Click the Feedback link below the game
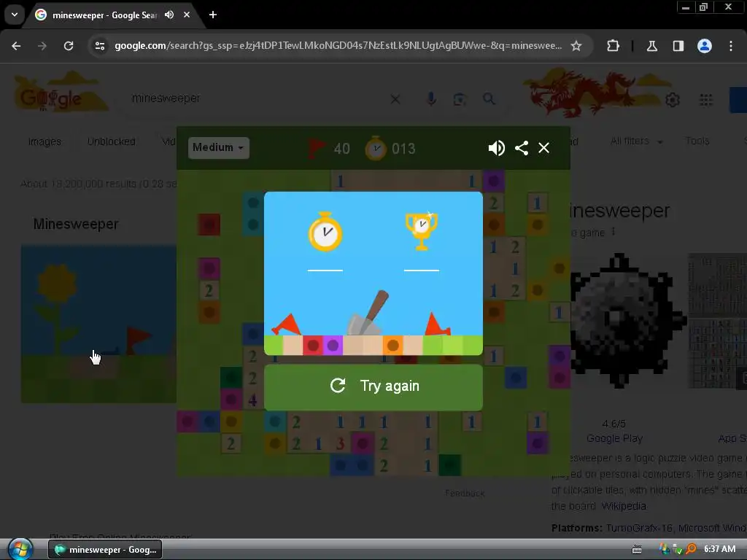The image size is (747, 560). (465, 494)
